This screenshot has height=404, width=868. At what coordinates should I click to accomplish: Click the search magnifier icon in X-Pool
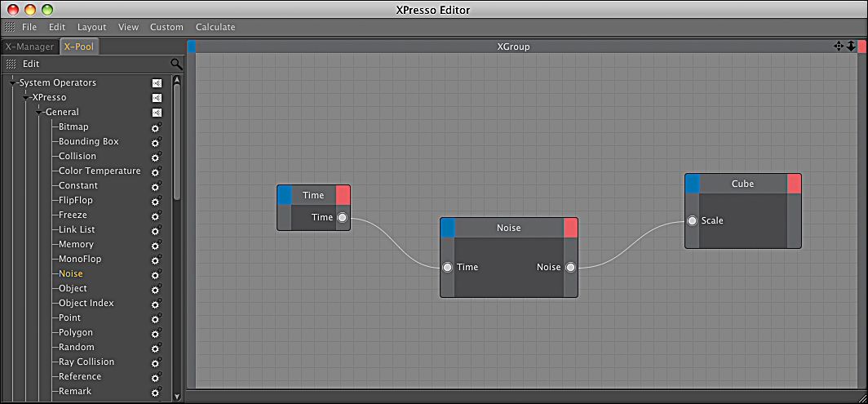tap(176, 64)
